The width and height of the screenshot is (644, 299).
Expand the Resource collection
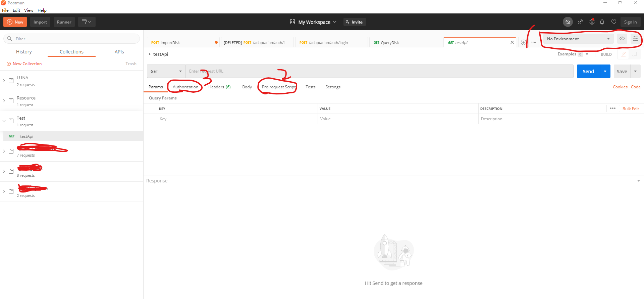tap(4, 101)
